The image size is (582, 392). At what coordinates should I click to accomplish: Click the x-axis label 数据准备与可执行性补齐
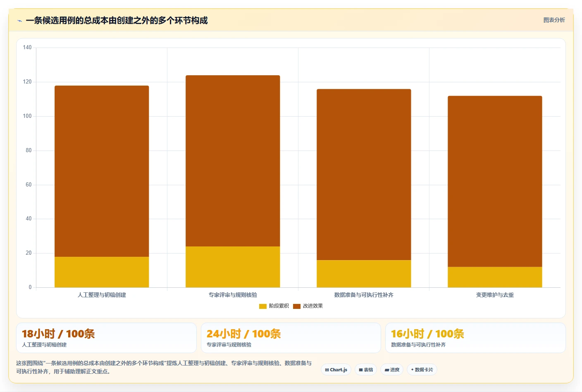coord(364,295)
